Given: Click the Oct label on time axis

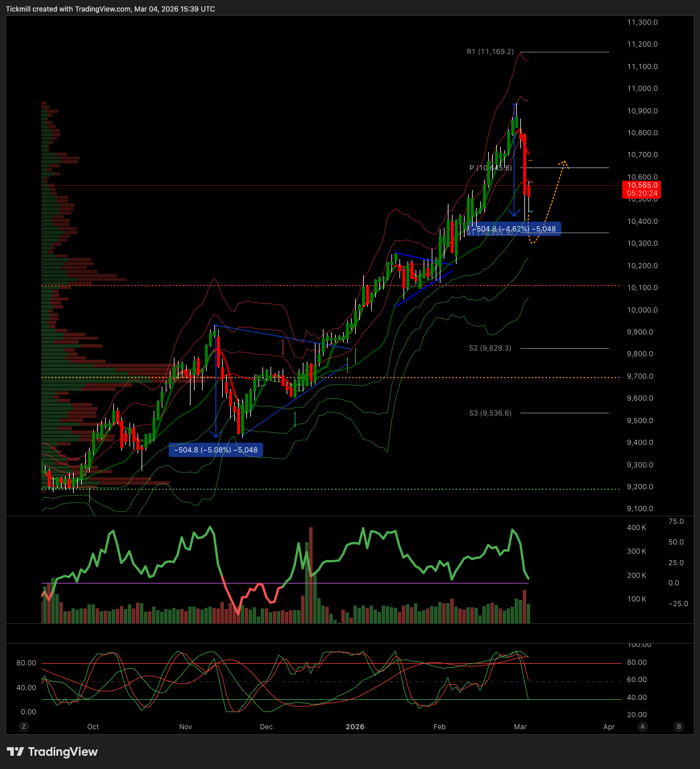Looking at the screenshot, I should coord(93,727).
